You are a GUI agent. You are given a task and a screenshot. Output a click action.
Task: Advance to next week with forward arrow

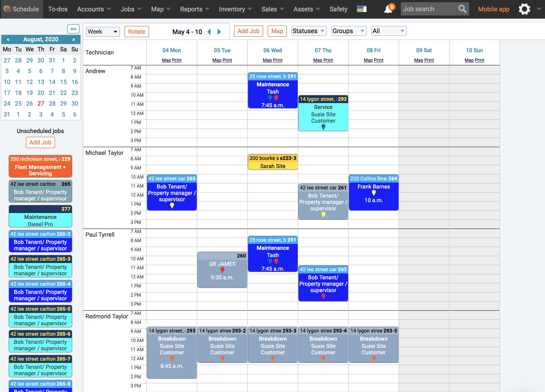(x=219, y=32)
